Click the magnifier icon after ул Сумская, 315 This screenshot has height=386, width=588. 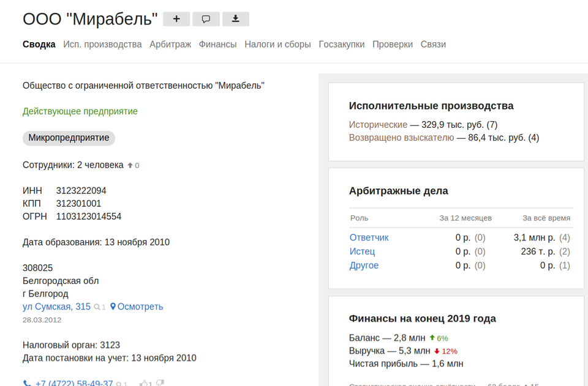97,307
